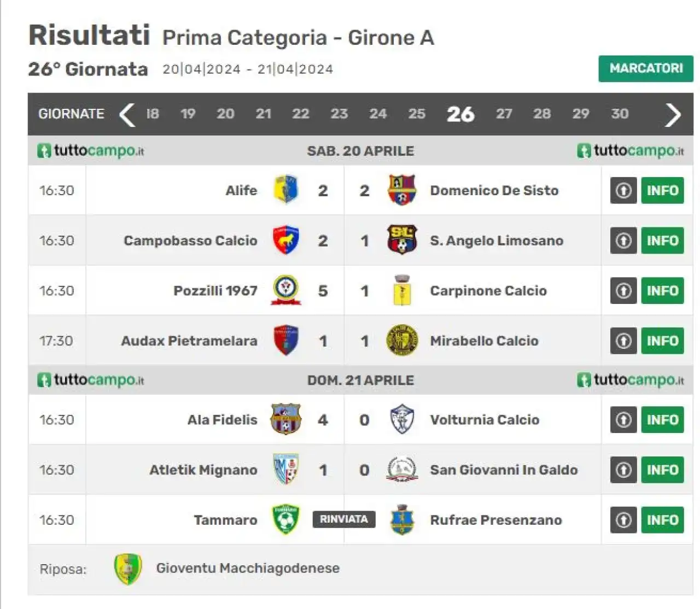Click the Alife team crest
The height and width of the screenshot is (609, 700).
point(285,190)
